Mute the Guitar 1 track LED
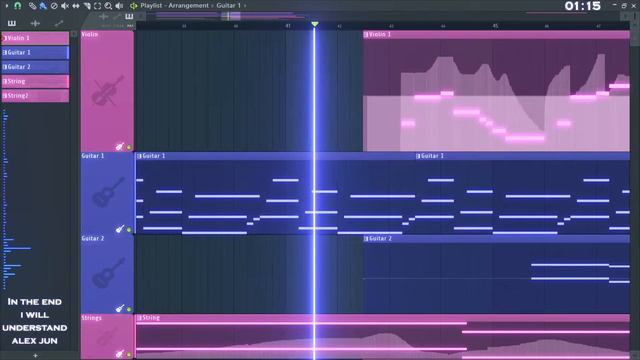The height and width of the screenshot is (360, 640). tap(129, 230)
